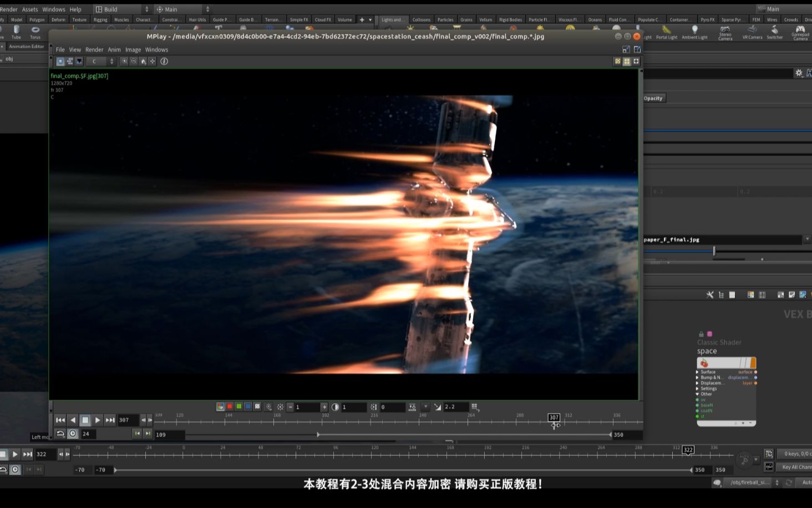Open the File menu in MPlay
This screenshot has width=812, height=508.
(x=60, y=49)
